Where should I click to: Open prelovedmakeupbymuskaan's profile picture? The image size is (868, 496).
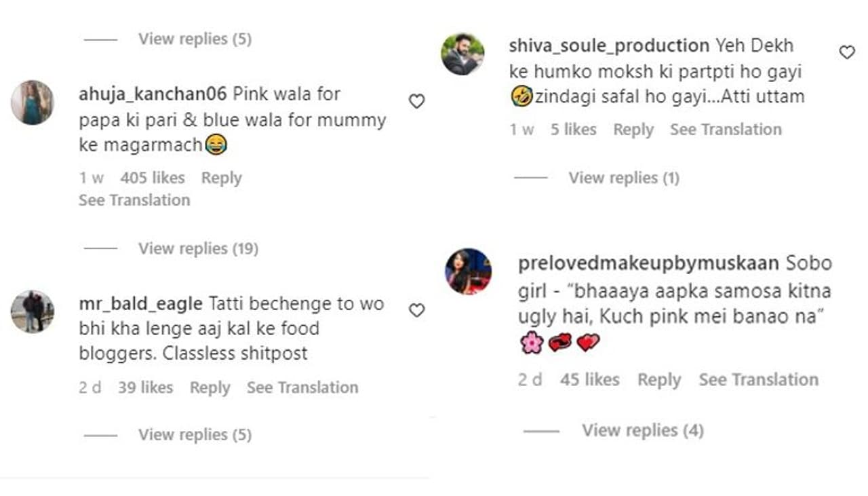[468, 271]
